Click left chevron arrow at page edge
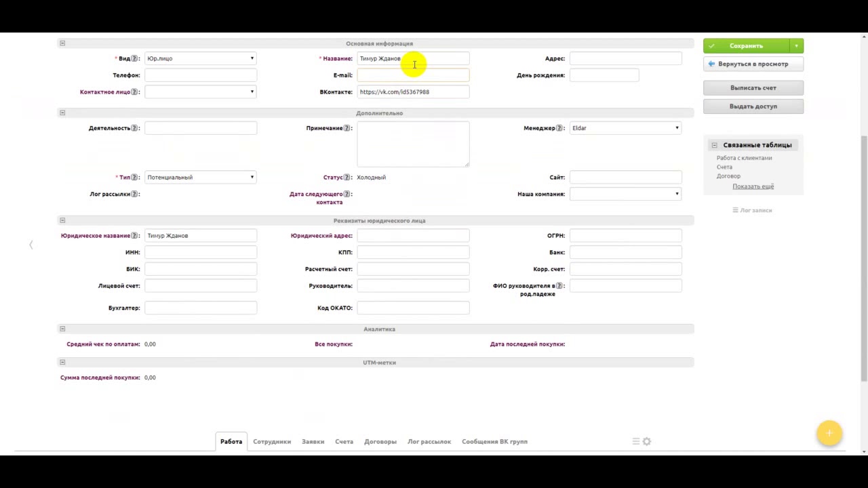This screenshot has width=868, height=488. point(31,245)
